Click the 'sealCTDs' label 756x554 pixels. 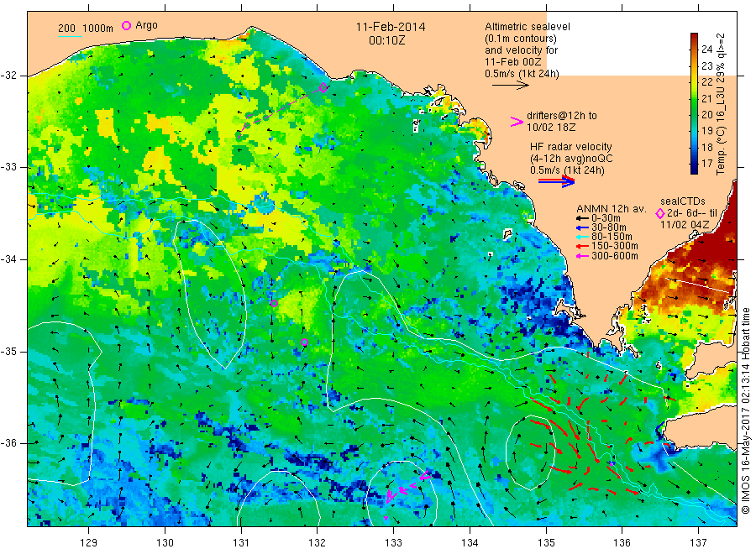[x=683, y=201]
